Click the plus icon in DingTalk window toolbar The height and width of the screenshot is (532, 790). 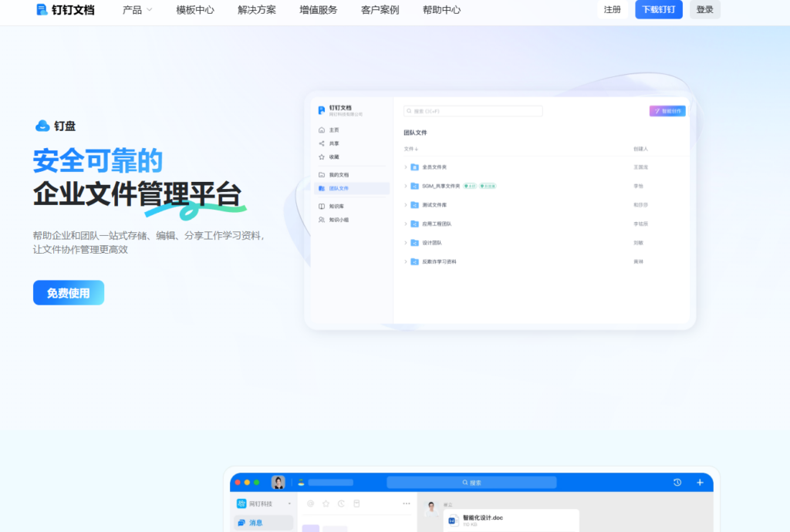[x=701, y=482]
